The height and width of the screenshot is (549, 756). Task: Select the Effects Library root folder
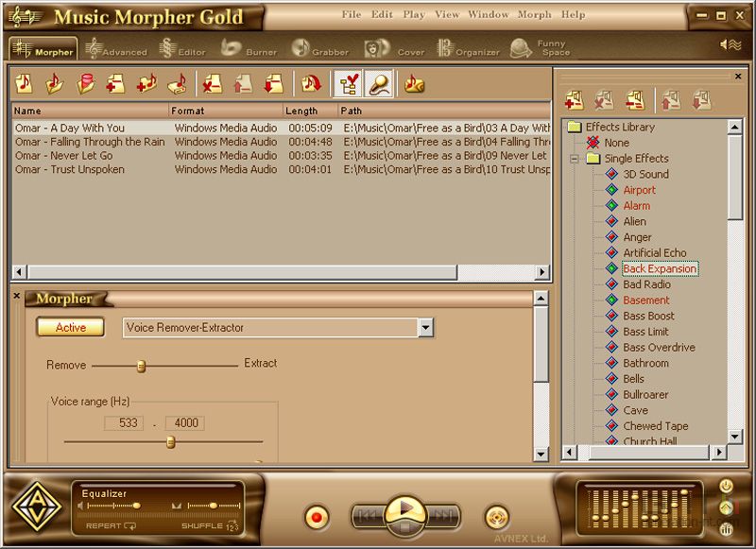[620, 127]
